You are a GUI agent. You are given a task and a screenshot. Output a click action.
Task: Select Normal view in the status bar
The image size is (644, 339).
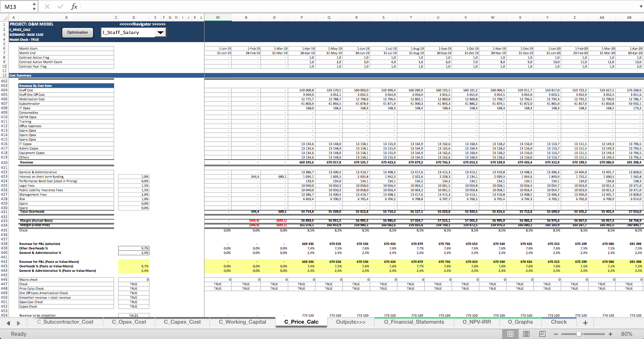coord(510,334)
